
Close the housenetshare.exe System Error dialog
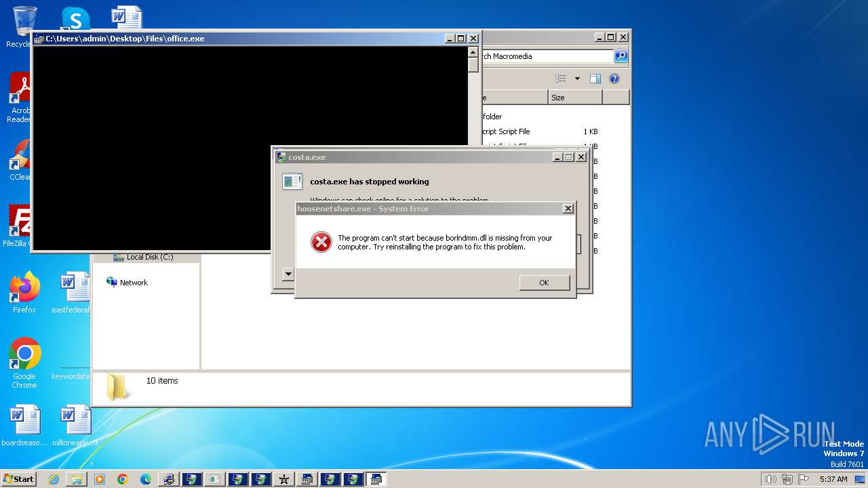568,209
